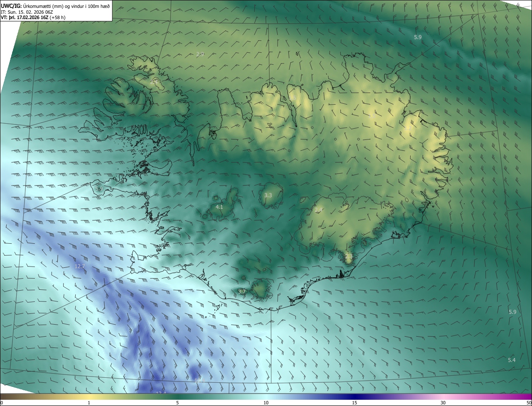
Task: Click the colorbar tick label 10
Action: click(x=266, y=403)
